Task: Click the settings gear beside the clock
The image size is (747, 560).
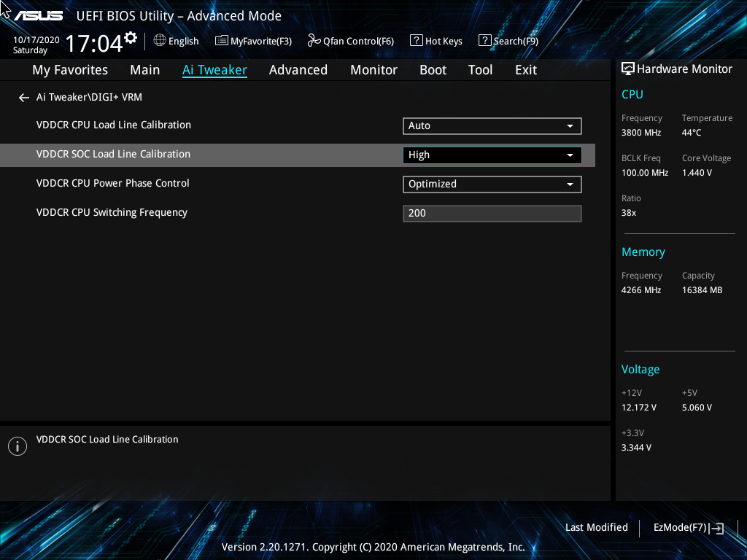Action: (131, 37)
